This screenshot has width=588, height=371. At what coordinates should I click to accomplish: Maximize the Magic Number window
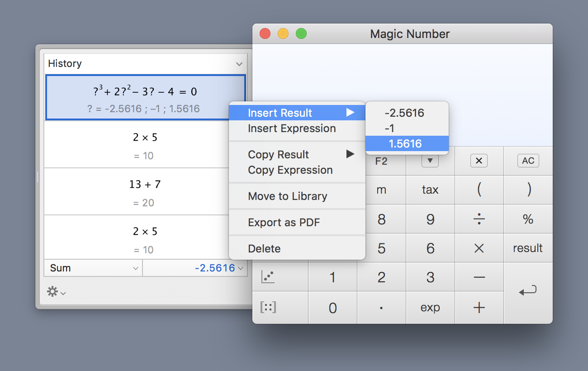[301, 34]
